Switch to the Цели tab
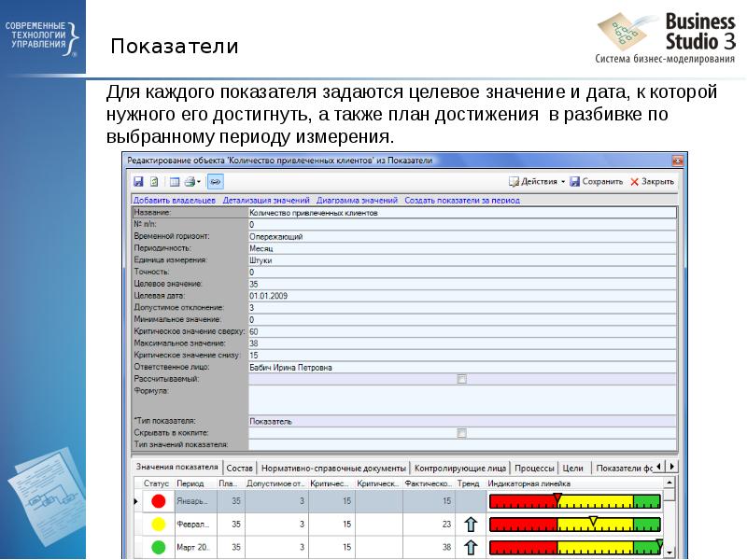The height and width of the screenshot is (560, 747). point(573,469)
